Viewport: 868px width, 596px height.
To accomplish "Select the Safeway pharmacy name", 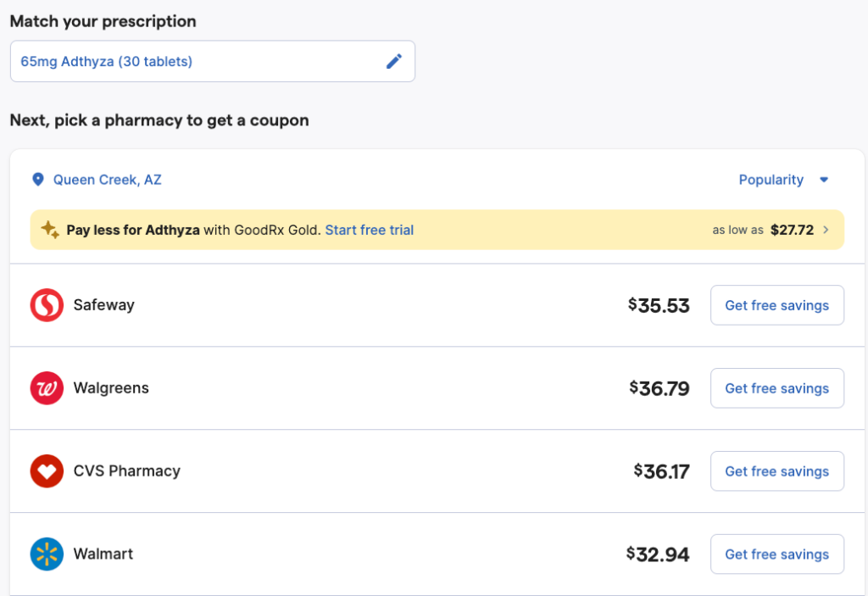I will point(103,305).
